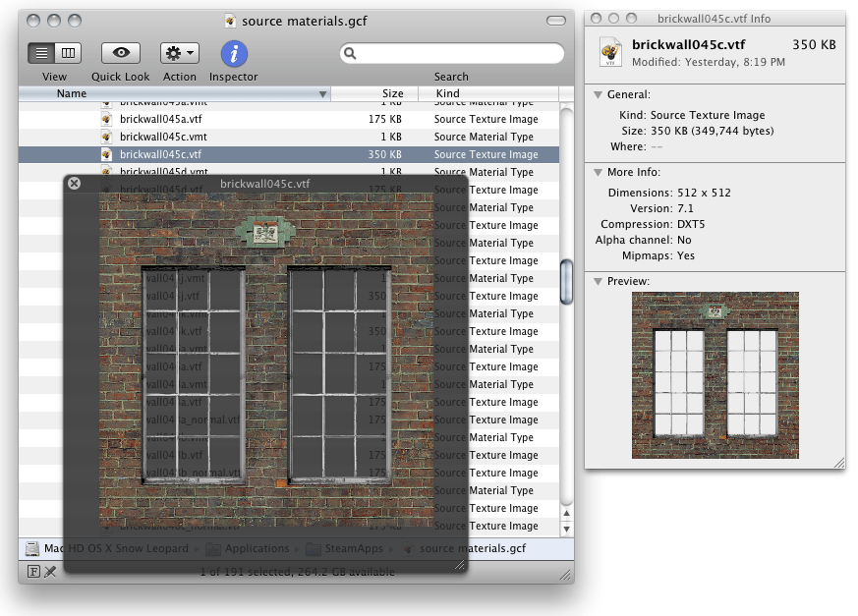Click the Mipmaps Yes value
Screen dimensions: 858x616
point(686,255)
